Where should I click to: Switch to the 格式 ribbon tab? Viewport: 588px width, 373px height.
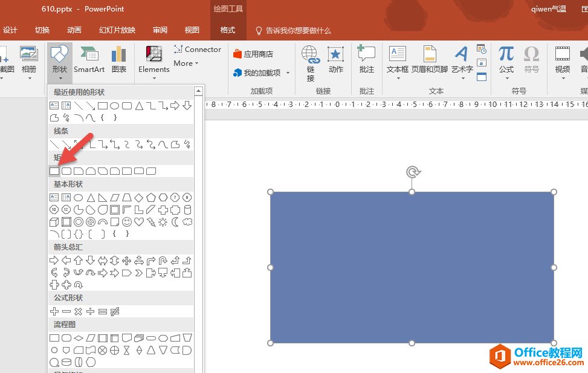[228, 30]
